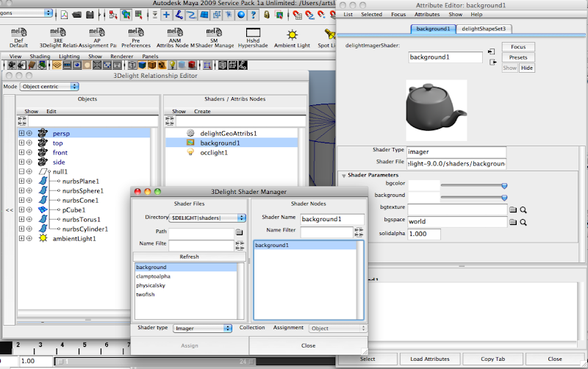Screen dimensions: 588x369
Task: Click the Shader Name input field
Action: click(x=332, y=219)
